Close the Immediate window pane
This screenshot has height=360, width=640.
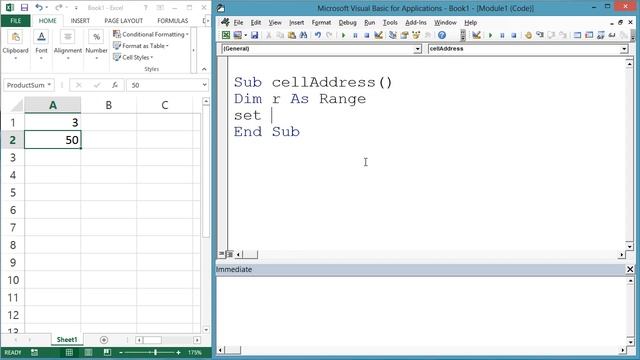click(x=630, y=269)
